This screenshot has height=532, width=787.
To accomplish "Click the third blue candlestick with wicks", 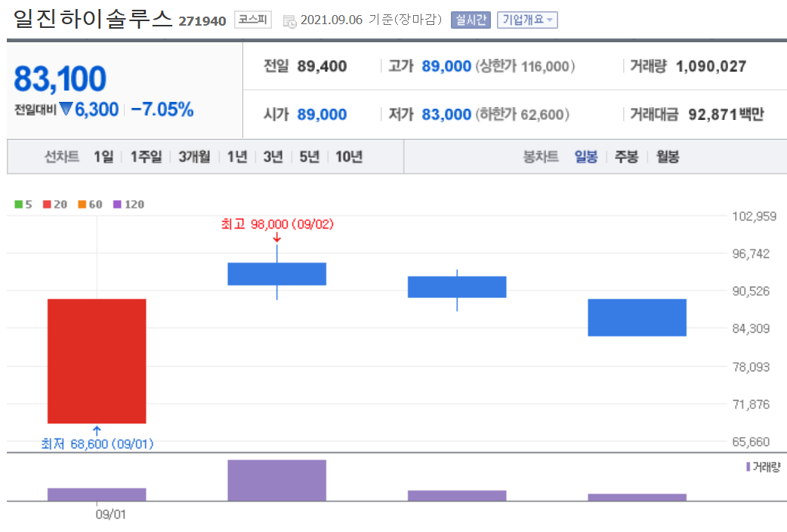I will tap(457, 288).
